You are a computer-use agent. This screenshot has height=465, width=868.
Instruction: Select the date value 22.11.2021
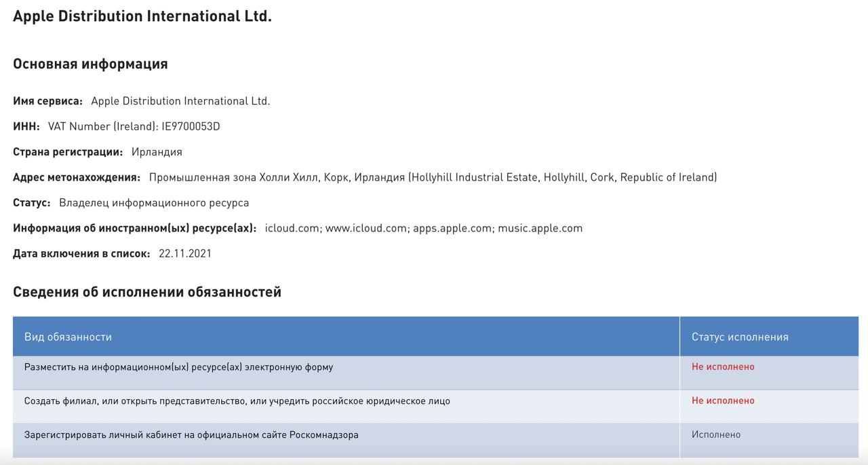click(x=185, y=254)
